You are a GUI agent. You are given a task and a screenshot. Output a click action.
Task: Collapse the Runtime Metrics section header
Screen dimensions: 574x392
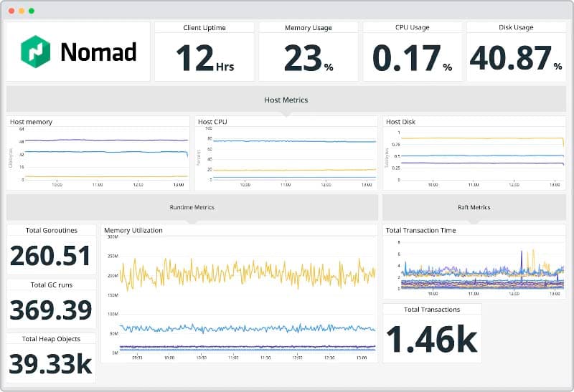click(192, 207)
